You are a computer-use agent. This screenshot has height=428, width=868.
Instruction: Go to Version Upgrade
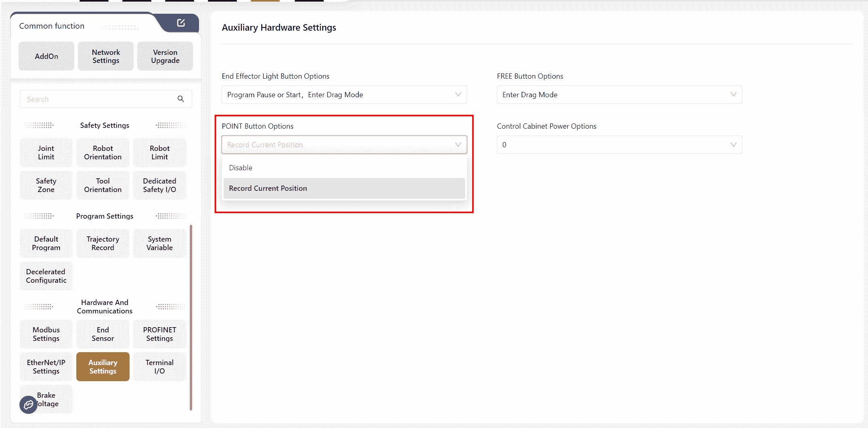pyautogui.click(x=165, y=56)
